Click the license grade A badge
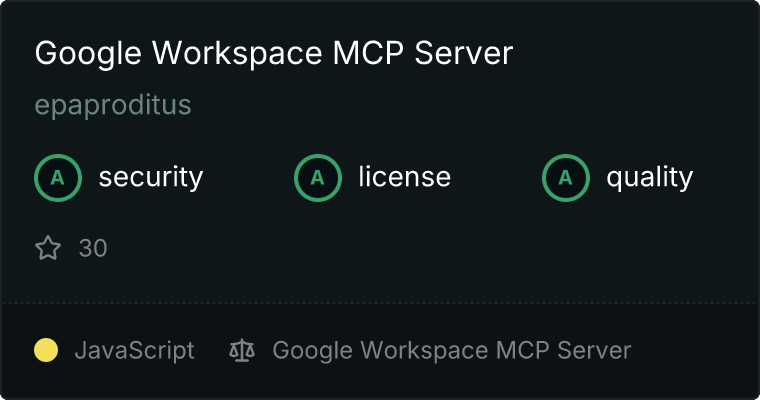Image resolution: width=760 pixels, height=400 pixels. tap(318, 178)
